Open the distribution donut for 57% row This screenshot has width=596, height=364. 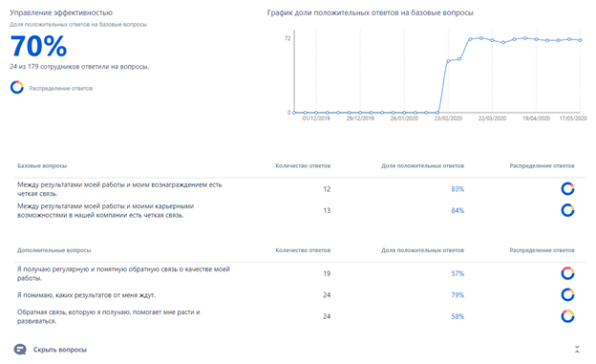(567, 273)
